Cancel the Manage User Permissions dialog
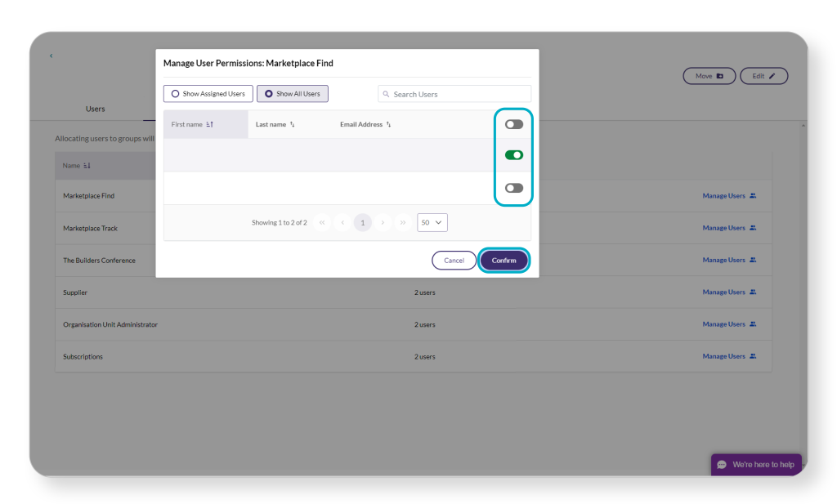837x504 pixels. pyautogui.click(x=454, y=260)
